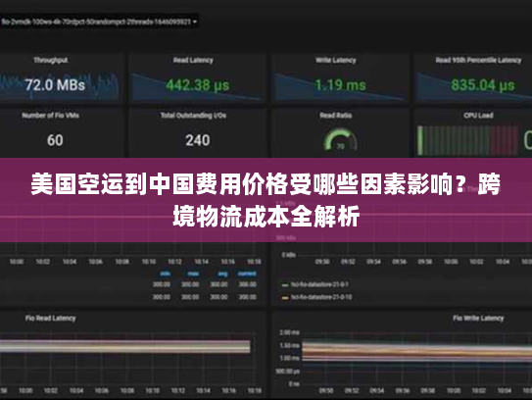532x400 pixels.
Task: Click the 1.19 ms write latency value
Action: click(340, 85)
